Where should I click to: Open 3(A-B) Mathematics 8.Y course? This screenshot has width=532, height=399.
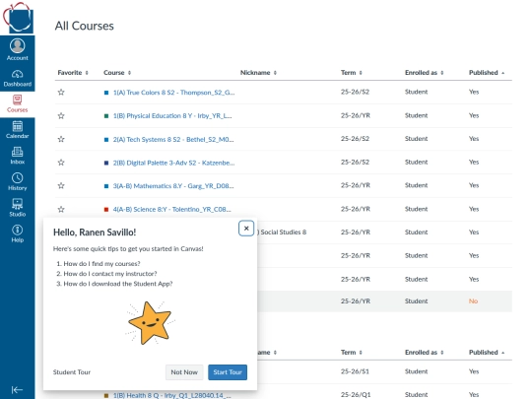tap(173, 186)
